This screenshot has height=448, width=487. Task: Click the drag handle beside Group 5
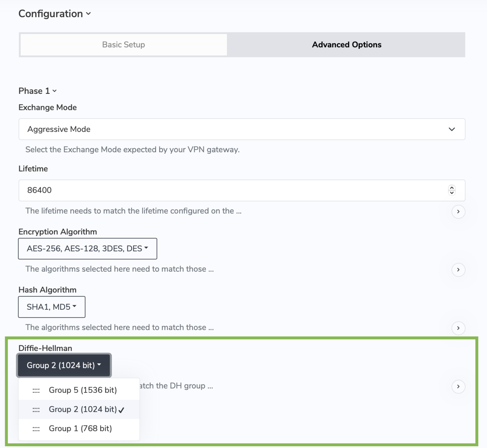(36, 390)
